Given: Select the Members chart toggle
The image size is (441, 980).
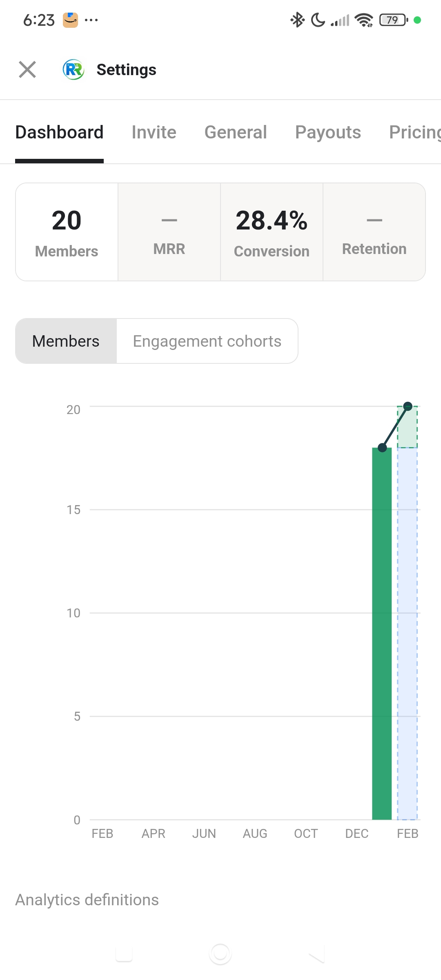Looking at the screenshot, I should click(x=66, y=341).
